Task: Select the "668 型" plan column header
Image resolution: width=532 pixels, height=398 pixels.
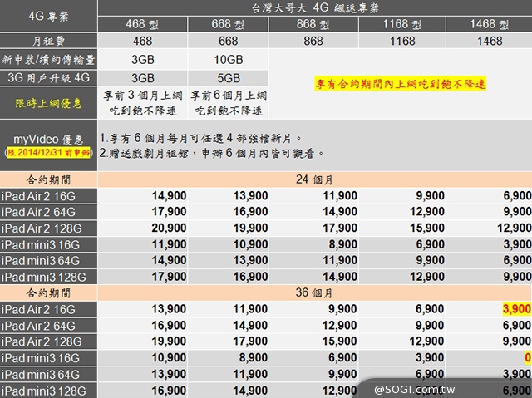Action: 228,24
